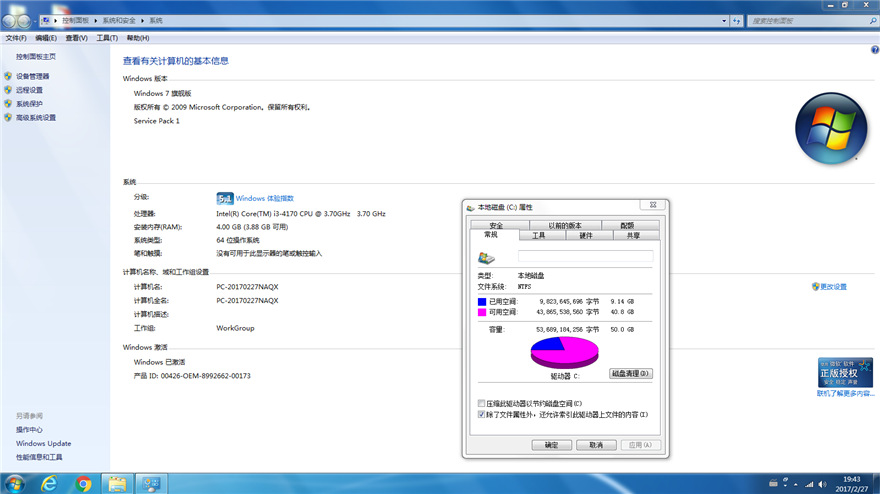Click the control panel icon in the address bar

[45, 21]
